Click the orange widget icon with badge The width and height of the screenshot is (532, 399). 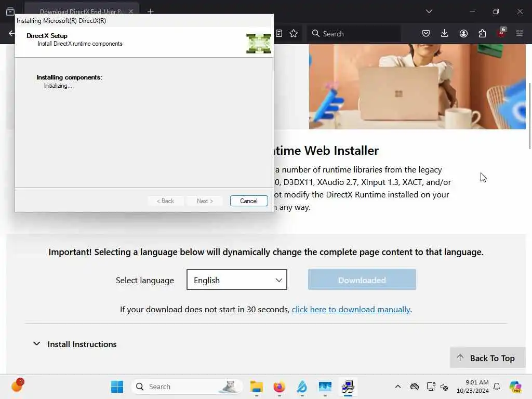pyautogui.click(x=17, y=386)
